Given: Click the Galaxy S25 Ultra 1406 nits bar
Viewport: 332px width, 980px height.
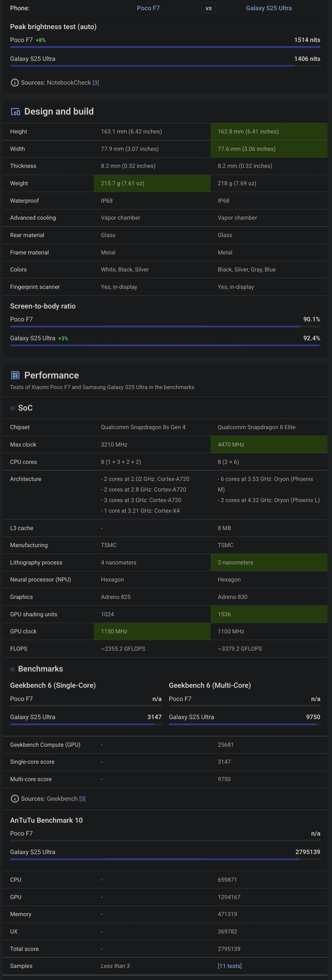Looking at the screenshot, I should 165,66.
